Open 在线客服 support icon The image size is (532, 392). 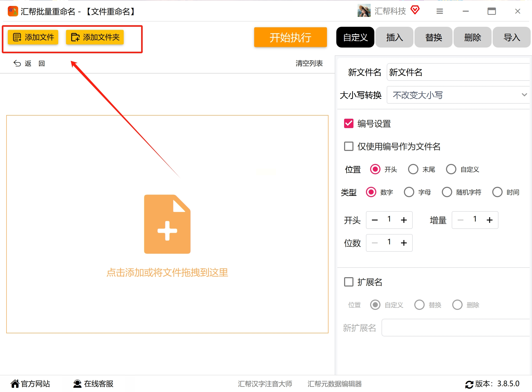click(x=77, y=383)
